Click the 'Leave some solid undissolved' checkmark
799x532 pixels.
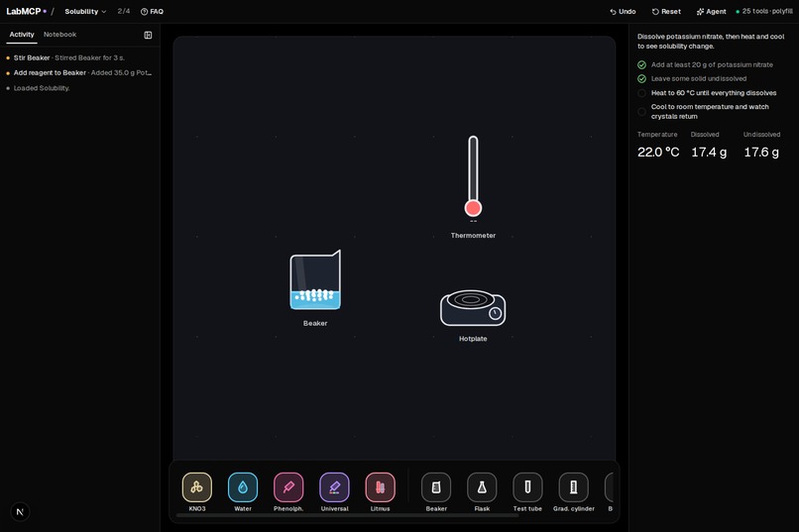pyautogui.click(x=641, y=78)
